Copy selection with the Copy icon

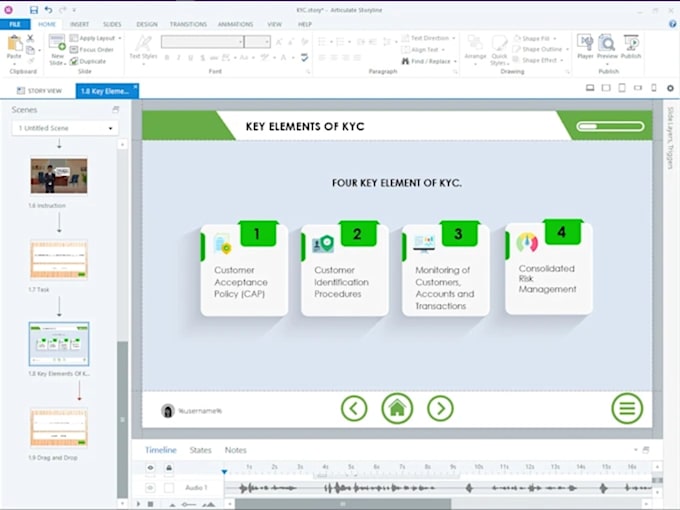coord(30,50)
